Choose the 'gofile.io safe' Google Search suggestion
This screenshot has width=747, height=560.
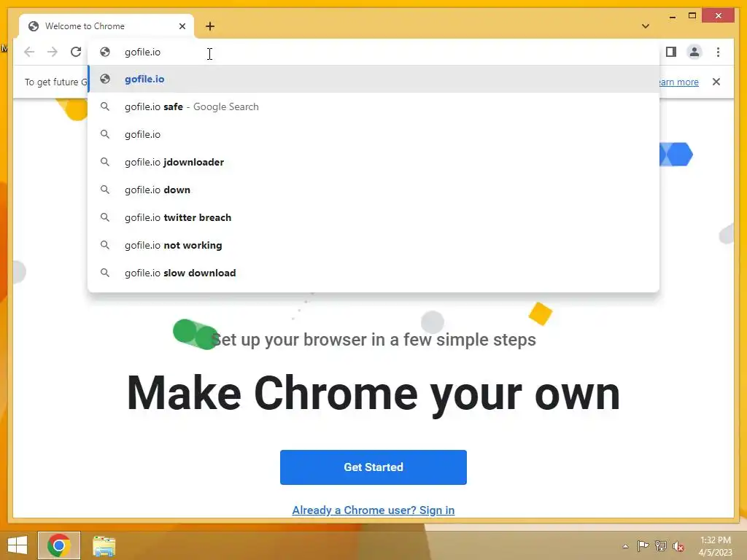pos(373,106)
